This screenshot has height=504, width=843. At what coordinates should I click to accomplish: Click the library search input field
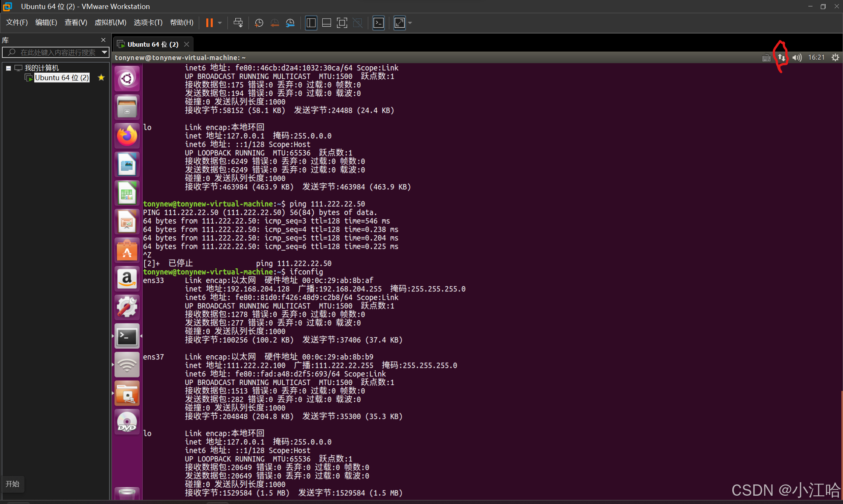[56, 52]
